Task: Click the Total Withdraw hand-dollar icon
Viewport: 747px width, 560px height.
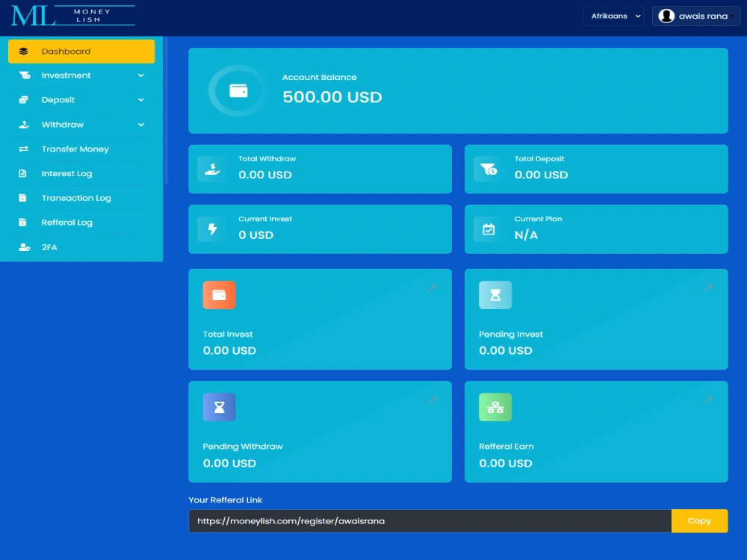Action: 212,169
